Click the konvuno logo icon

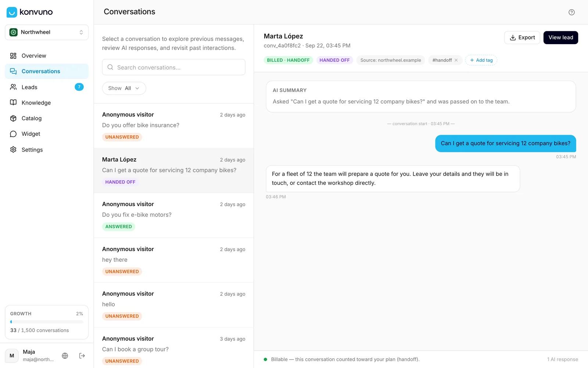point(12,12)
